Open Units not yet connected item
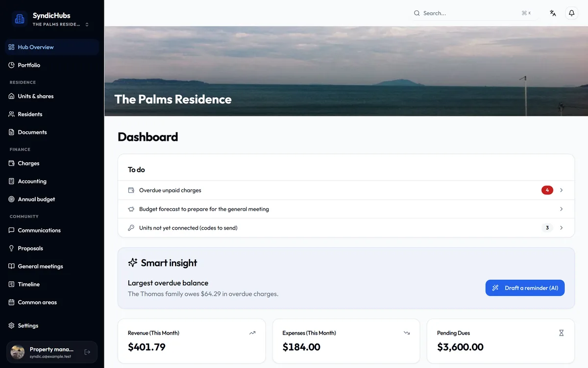 click(x=346, y=228)
